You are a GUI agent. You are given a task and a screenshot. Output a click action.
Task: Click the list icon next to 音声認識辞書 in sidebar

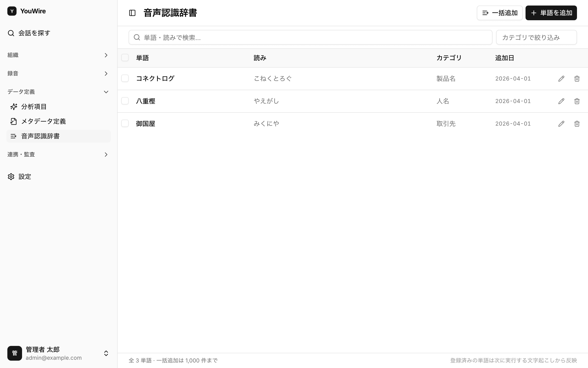pyautogui.click(x=14, y=136)
